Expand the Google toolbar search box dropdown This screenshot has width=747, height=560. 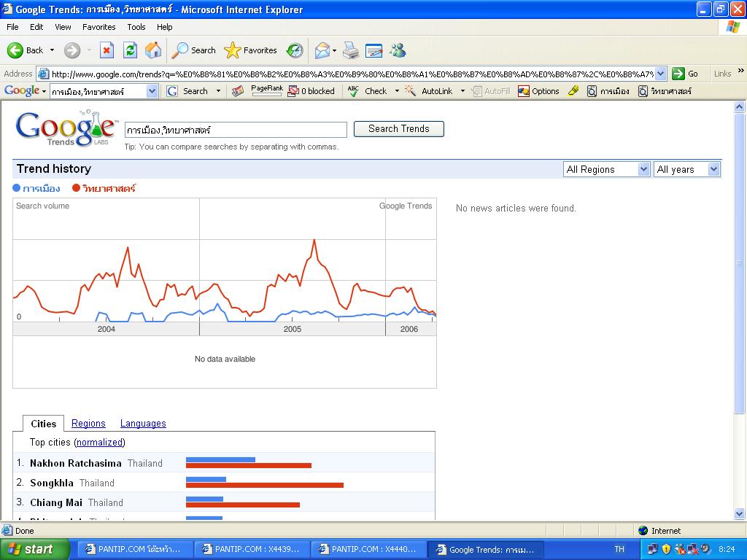pyautogui.click(x=152, y=91)
